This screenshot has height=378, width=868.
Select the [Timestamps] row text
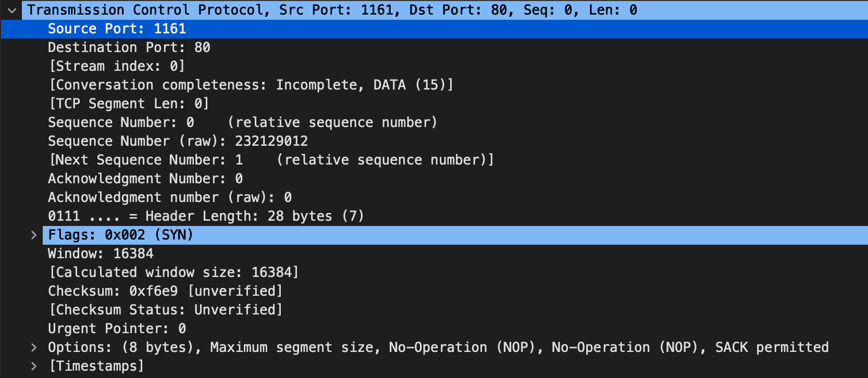(x=96, y=366)
